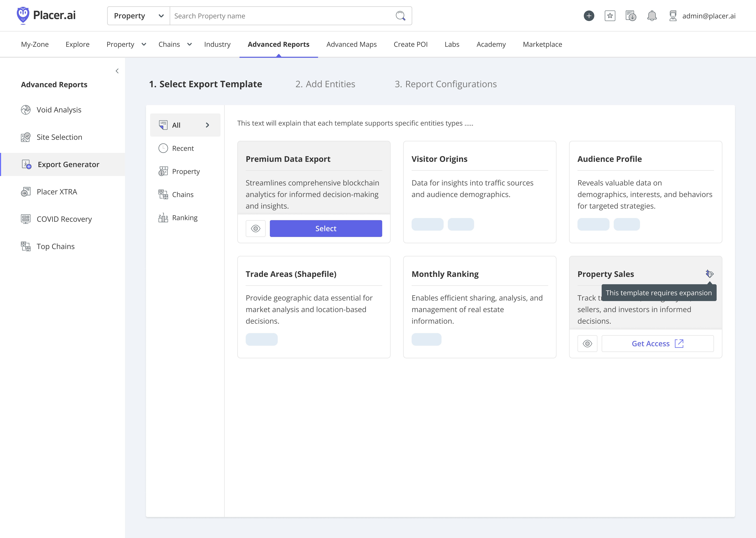Preview Premium Data Export with eye icon

pyautogui.click(x=255, y=229)
